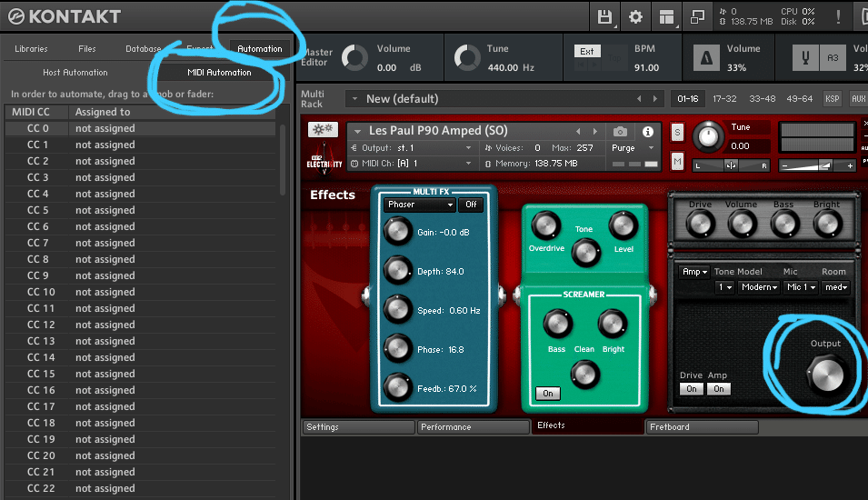Show instrument slots 33-48
This screenshot has width=868, height=500.
click(763, 98)
